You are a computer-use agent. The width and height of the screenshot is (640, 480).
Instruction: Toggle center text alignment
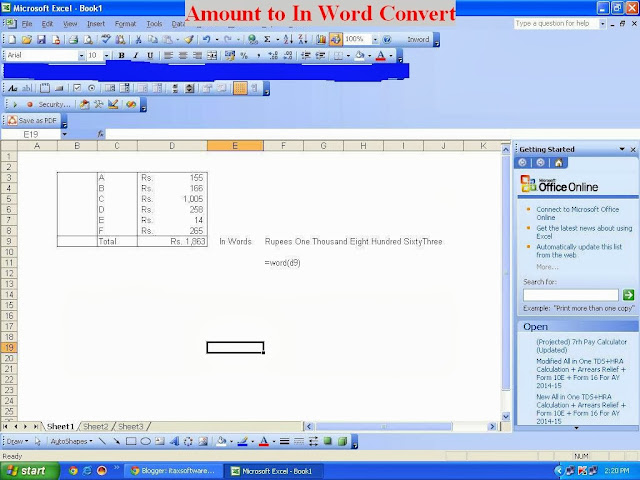[183, 56]
